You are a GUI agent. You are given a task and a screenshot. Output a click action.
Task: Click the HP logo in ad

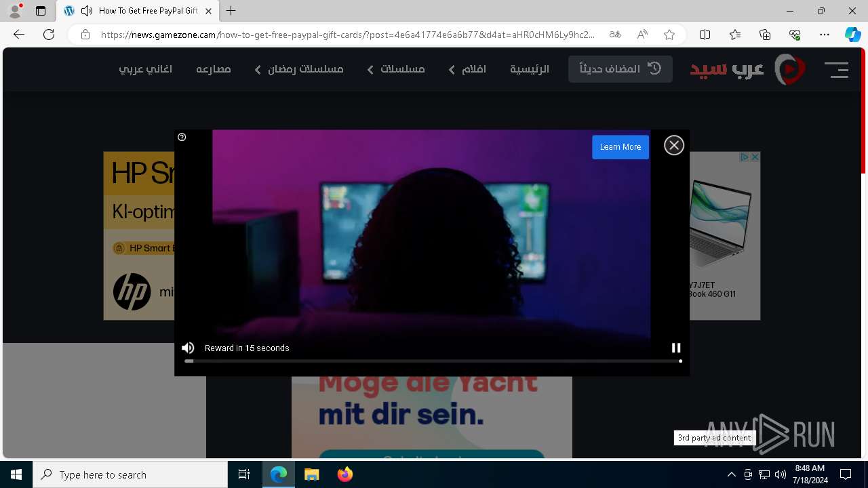pyautogui.click(x=132, y=292)
